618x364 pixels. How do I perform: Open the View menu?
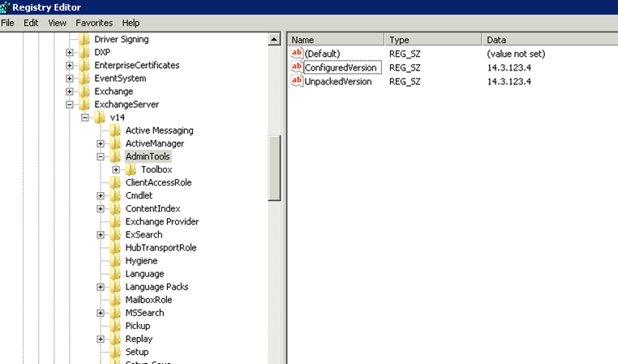pyautogui.click(x=57, y=23)
